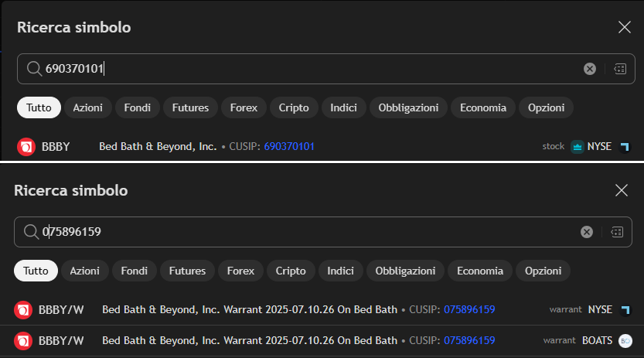
Task: Click the BOATS exchange label
Action: tap(597, 341)
